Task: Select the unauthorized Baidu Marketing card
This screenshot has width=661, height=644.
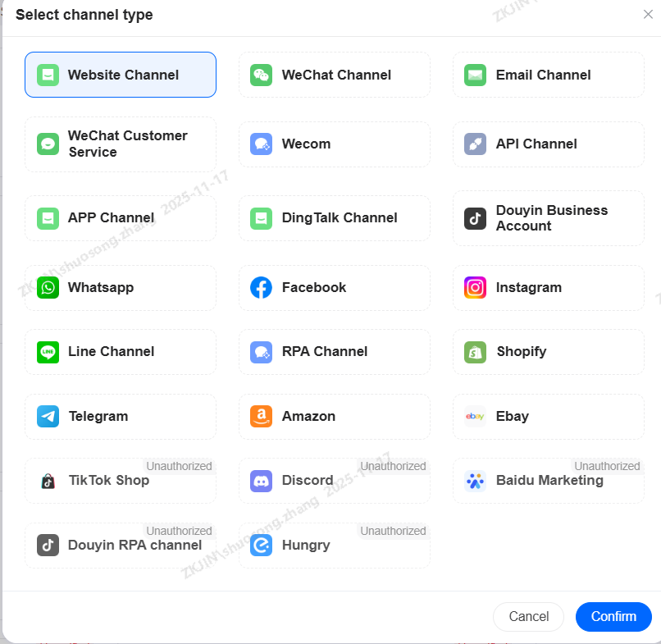Action: (549, 481)
